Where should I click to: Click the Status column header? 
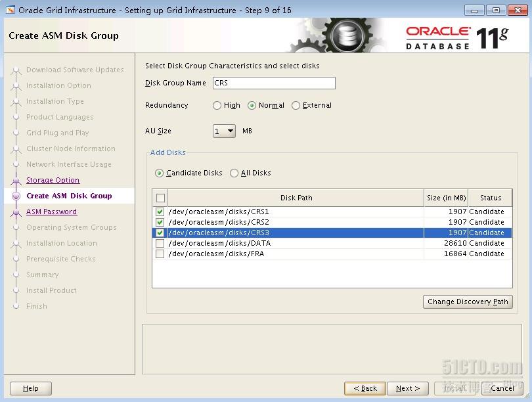490,198
